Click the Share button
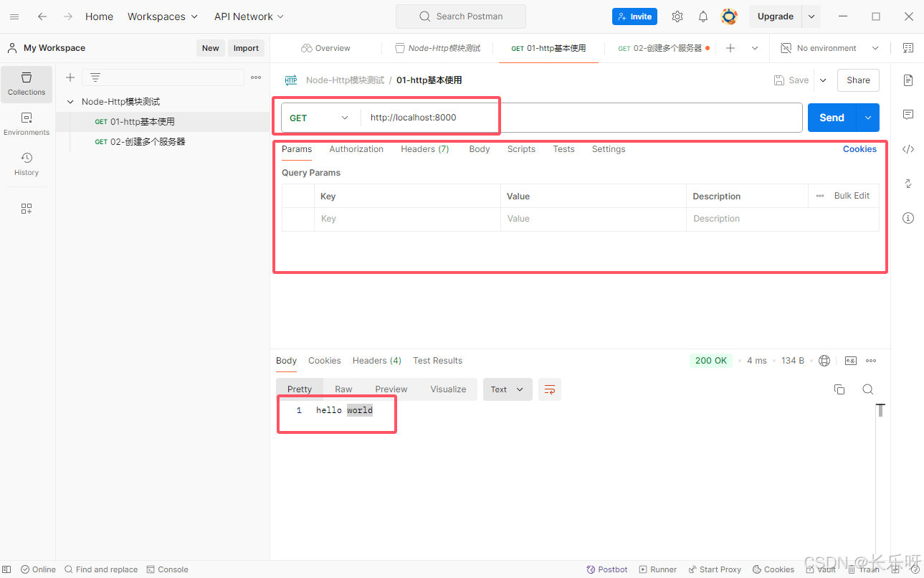The image size is (924, 578). pos(858,80)
